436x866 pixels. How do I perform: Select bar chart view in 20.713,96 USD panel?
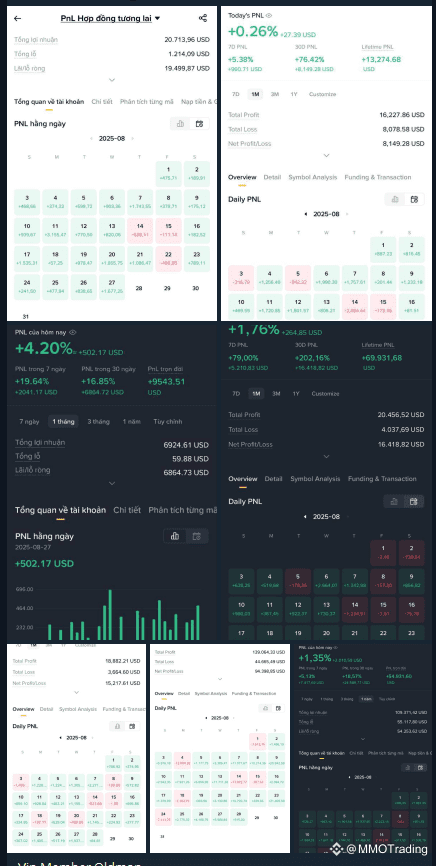pos(180,124)
